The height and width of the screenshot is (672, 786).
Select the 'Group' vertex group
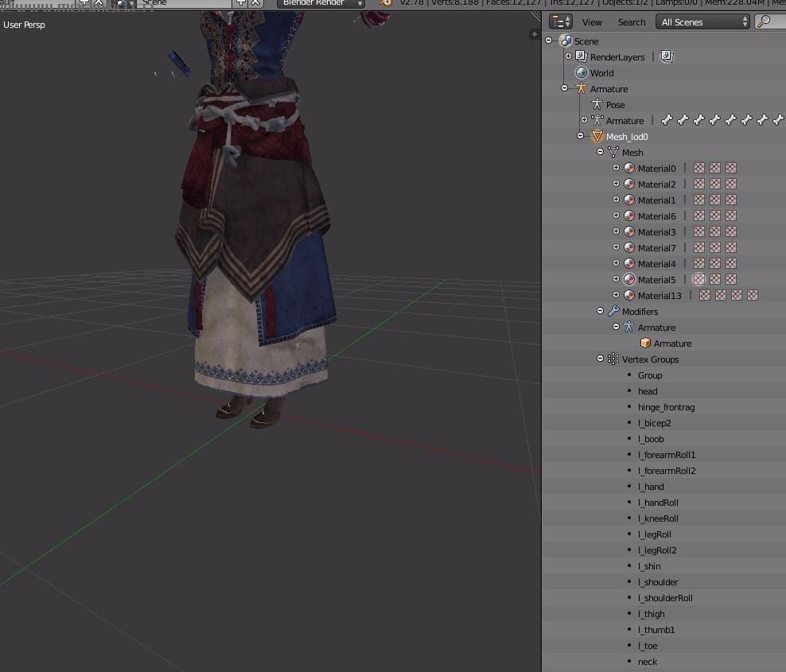click(x=650, y=375)
